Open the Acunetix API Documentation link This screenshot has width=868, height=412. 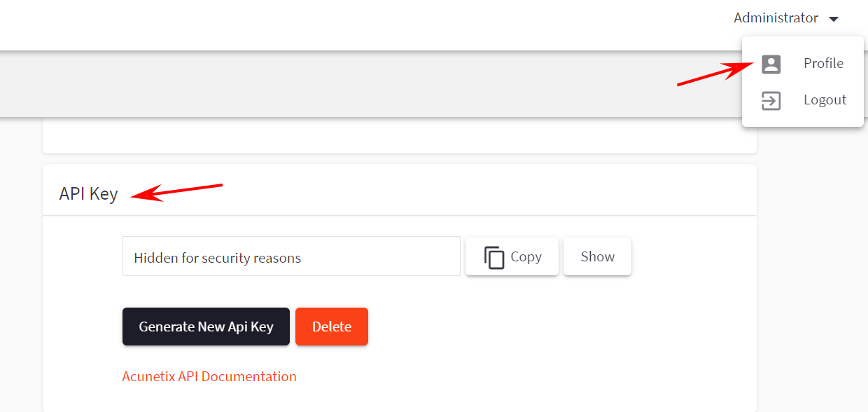(x=209, y=376)
